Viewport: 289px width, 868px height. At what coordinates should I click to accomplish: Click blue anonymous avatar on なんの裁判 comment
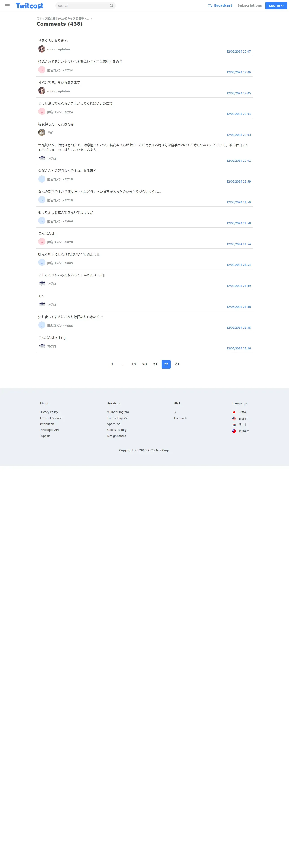point(42,200)
